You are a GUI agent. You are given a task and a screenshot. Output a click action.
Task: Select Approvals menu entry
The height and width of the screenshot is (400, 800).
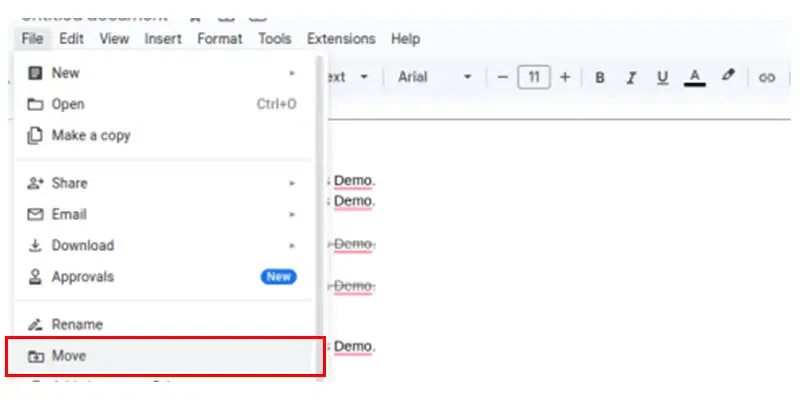(163, 277)
